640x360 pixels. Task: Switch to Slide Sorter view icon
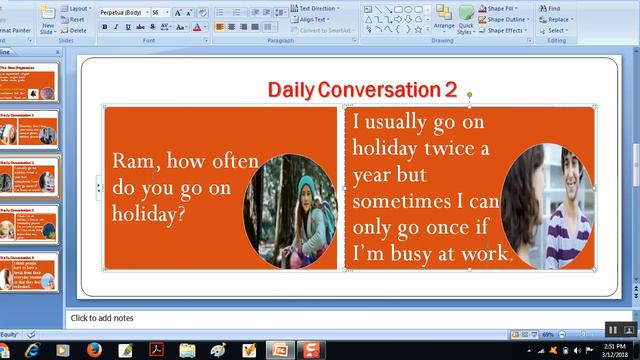coord(525,335)
